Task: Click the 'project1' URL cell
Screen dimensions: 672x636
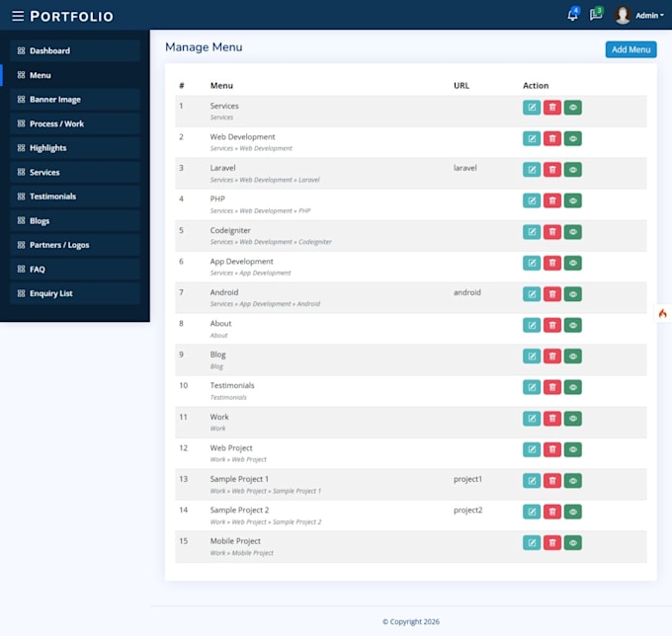Action: [x=467, y=479]
